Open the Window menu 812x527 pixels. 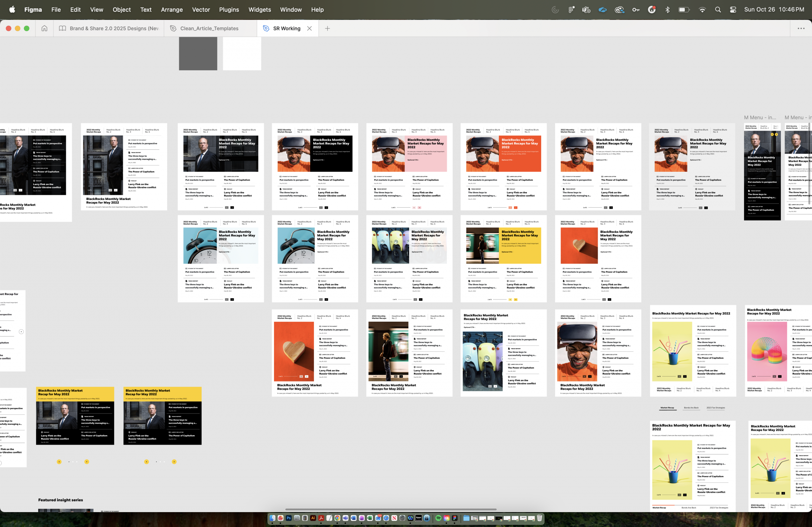(x=291, y=10)
